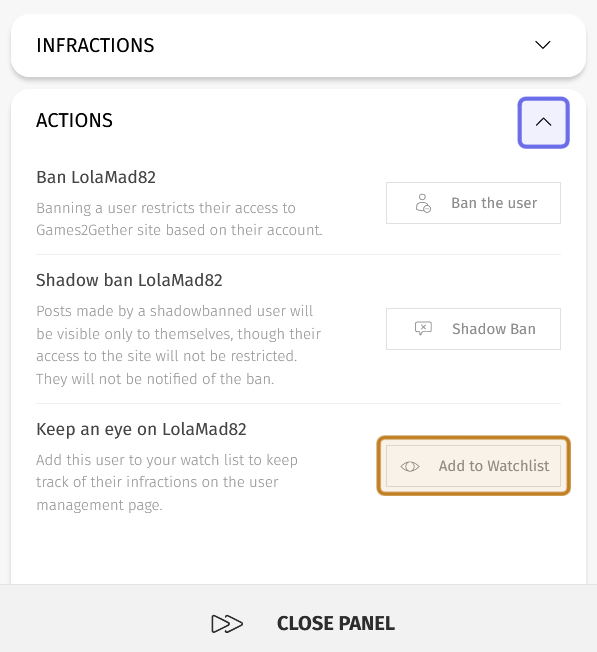Screen dimensions: 597x652
Task: Select the 'Keep an eye on LolaMad82' heading
Action: [141, 429]
